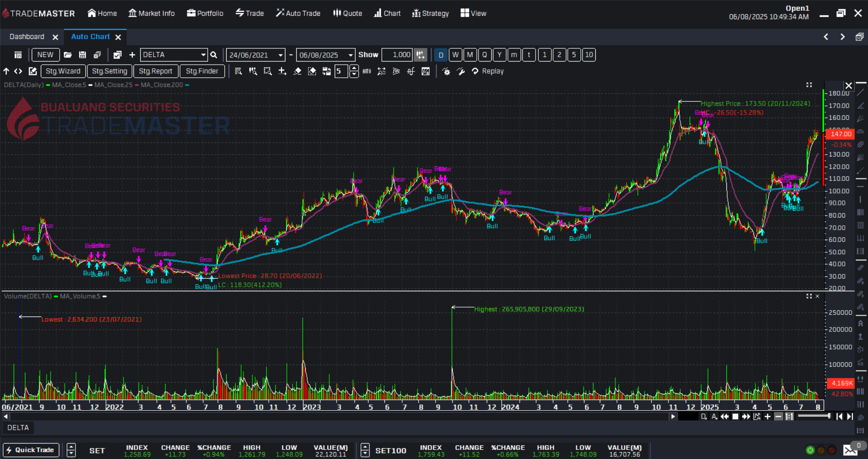Image resolution: width=868 pixels, height=459 pixels.
Task: Switch to Weekly 'W' timeframe
Action: point(455,55)
